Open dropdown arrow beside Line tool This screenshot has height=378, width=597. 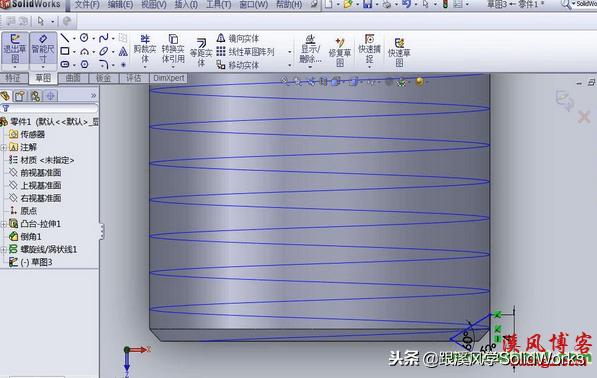74,38
